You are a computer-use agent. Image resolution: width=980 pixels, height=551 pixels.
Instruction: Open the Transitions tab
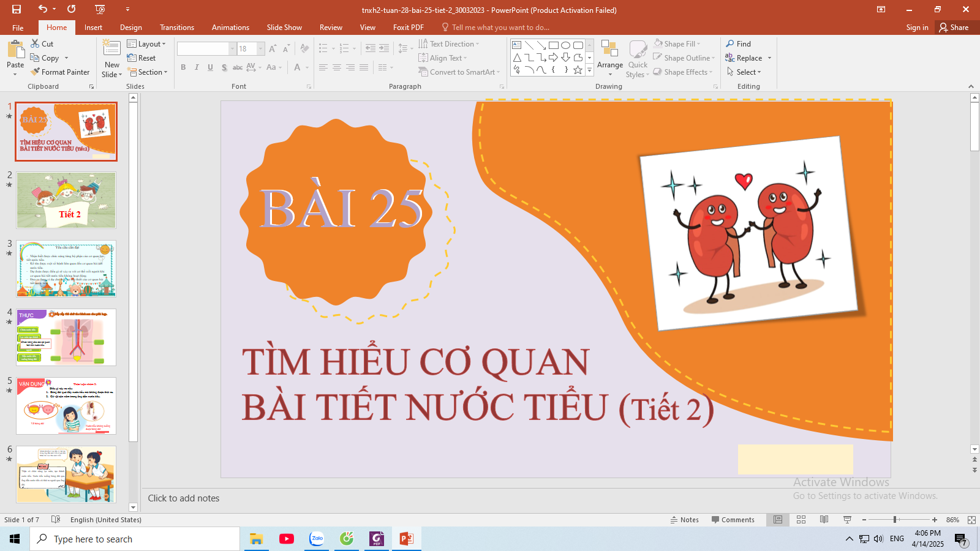(176, 28)
